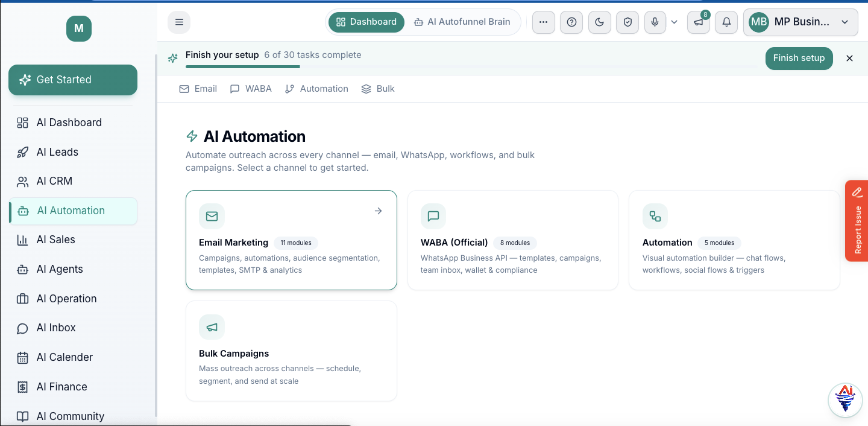Open the Email Marketing card title

[233, 243]
